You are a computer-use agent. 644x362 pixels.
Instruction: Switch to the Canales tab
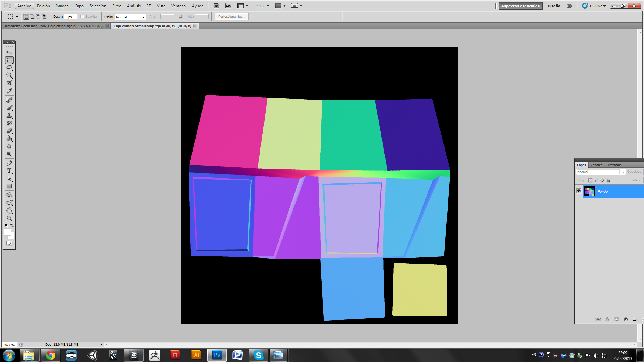click(596, 165)
